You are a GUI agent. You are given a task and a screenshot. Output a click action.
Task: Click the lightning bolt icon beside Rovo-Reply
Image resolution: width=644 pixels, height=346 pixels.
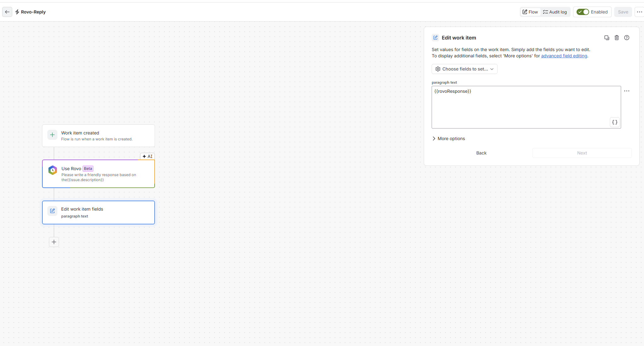[x=17, y=12]
